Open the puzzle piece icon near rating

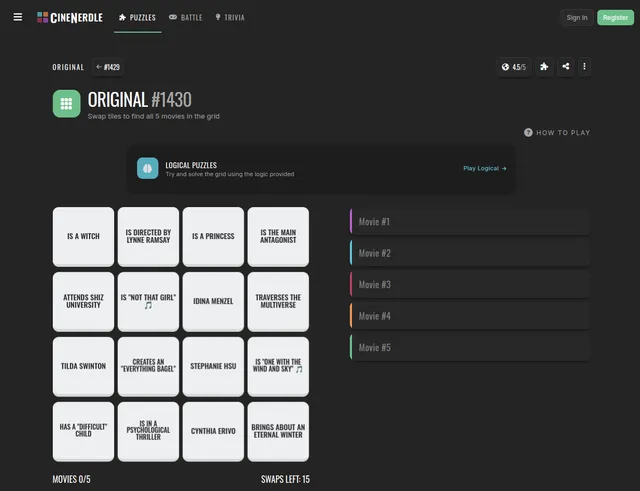[x=544, y=67]
